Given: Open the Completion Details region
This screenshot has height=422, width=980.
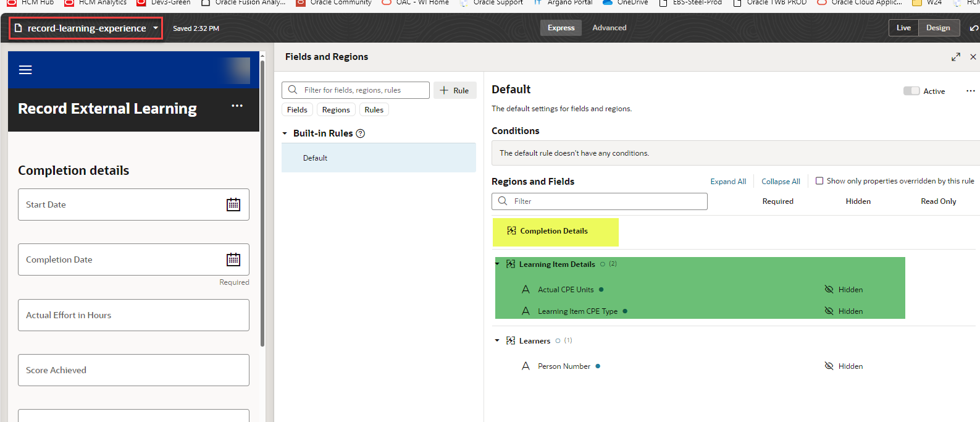Looking at the screenshot, I should [x=554, y=231].
